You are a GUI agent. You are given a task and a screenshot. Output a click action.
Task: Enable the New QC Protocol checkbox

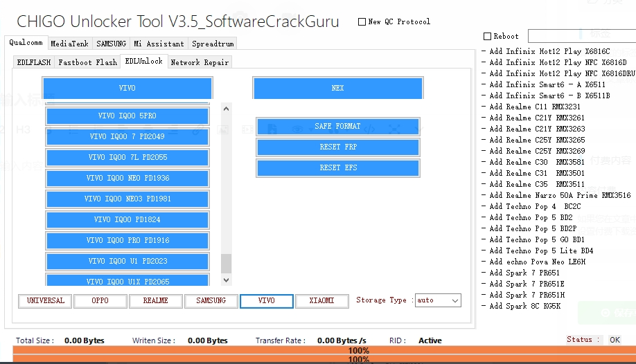coord(362,22)
